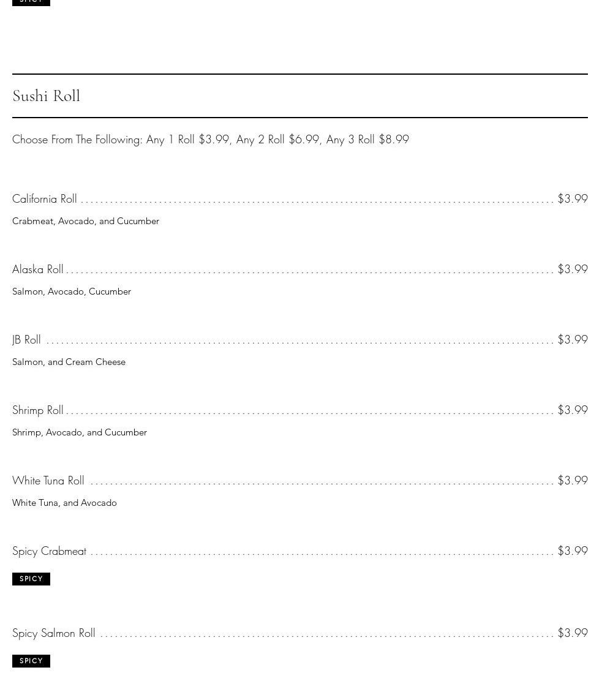Select the Shrimp Roll menu item
The width and height of the screenshot is (591, 700).
pyautogui.click(x=38, y=410)
